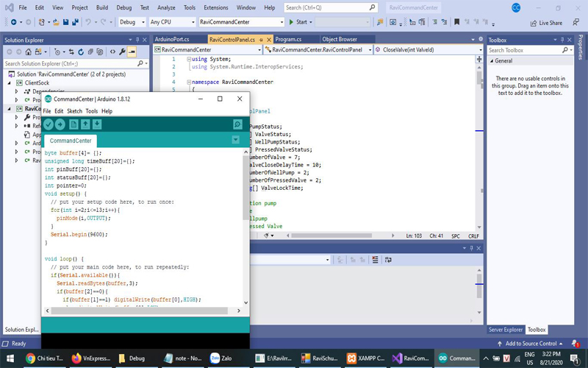This screenshot has height=368, width=588.
Task: Click the Open File folder icon
Action: [57, 22]
